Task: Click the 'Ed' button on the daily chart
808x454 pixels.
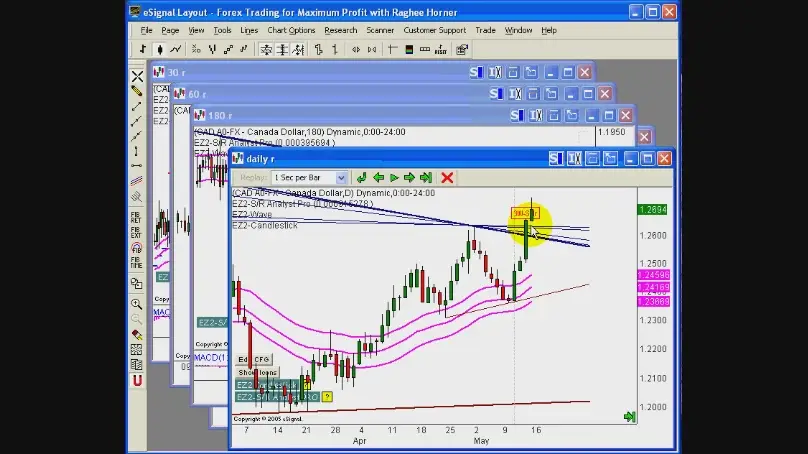Action: click(x=243, y=360)
